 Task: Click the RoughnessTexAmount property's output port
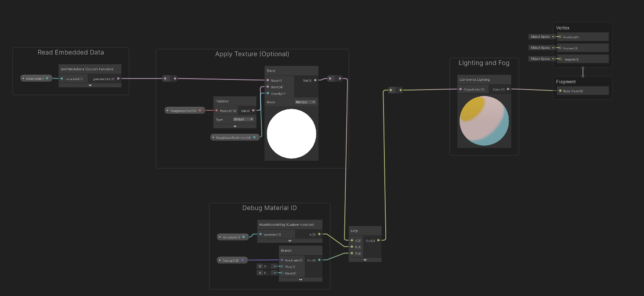(254, 137)
